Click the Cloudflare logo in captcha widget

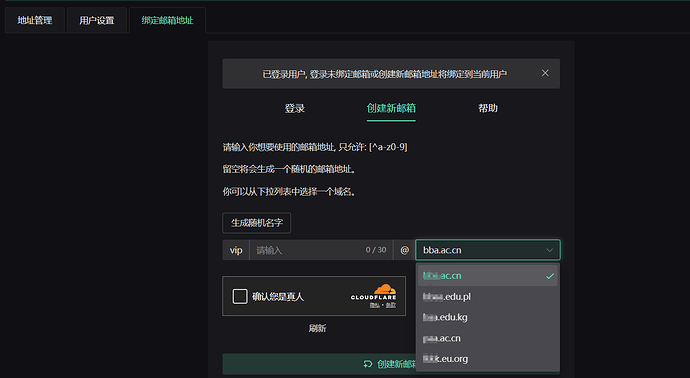(374, 292)
